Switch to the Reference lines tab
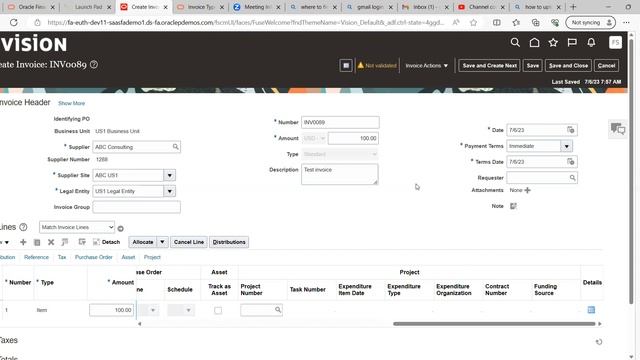 [36, 257]
